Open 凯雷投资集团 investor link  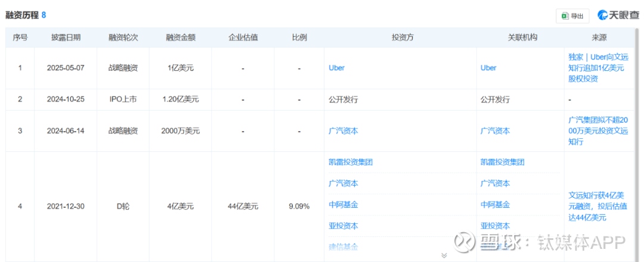pos(351,162)
